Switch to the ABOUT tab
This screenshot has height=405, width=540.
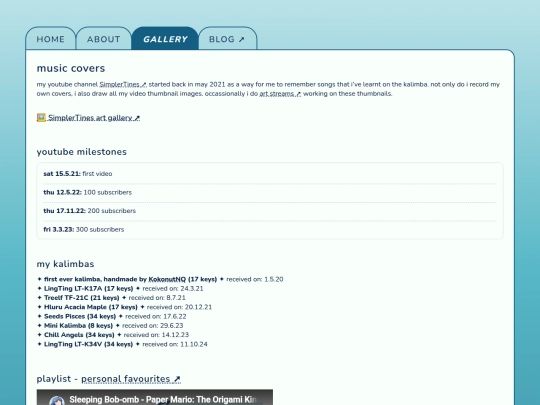coord(104,39)
